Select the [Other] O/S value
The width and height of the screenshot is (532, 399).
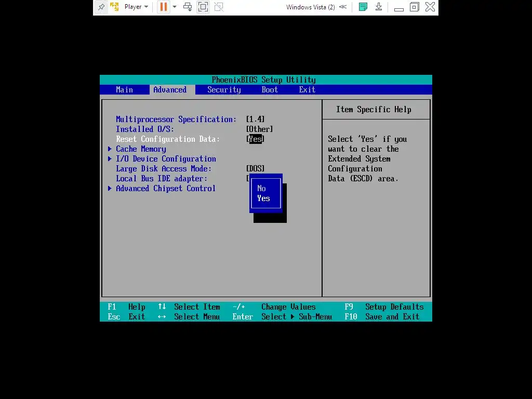(x=260, y=129)
